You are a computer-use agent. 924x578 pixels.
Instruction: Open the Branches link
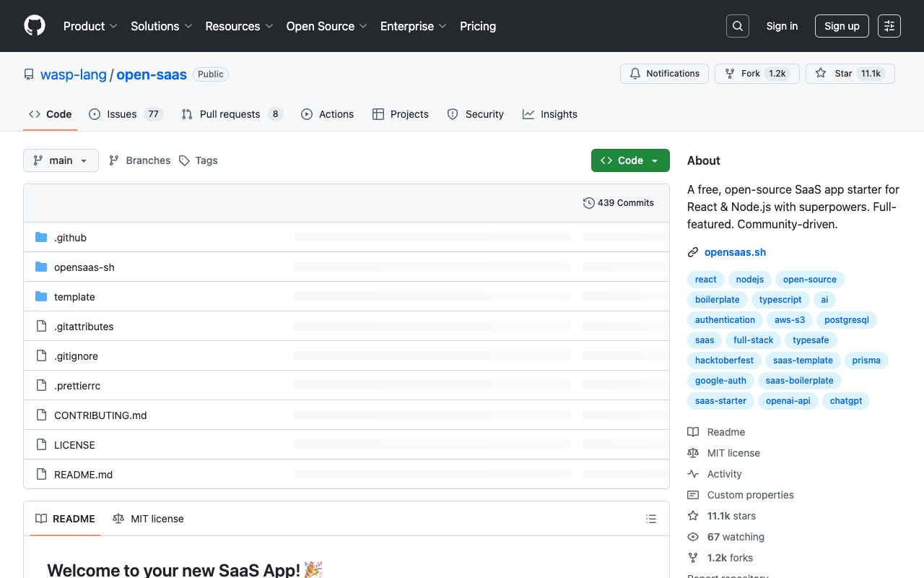click(139, 160)
